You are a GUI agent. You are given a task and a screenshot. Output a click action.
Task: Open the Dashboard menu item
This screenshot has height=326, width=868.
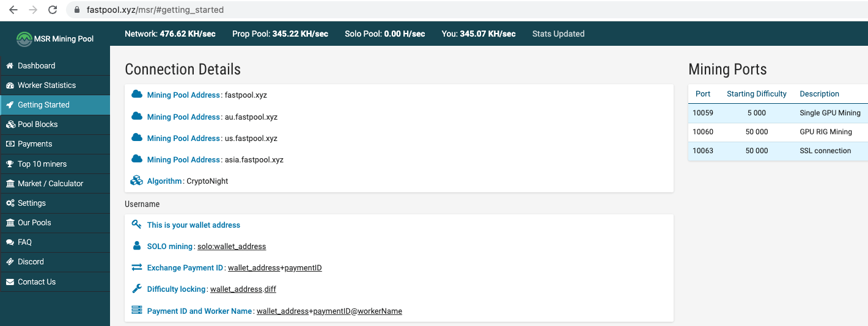(55, 66)
